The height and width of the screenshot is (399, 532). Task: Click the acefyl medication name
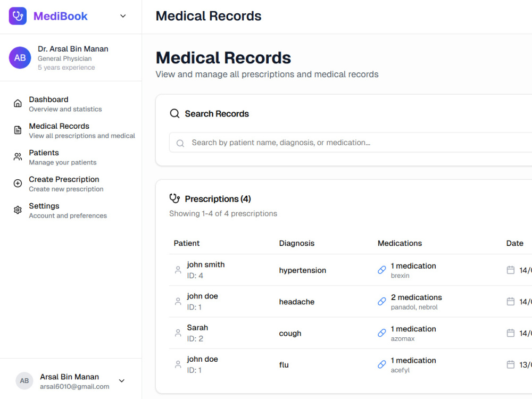[x=400, y=370]
